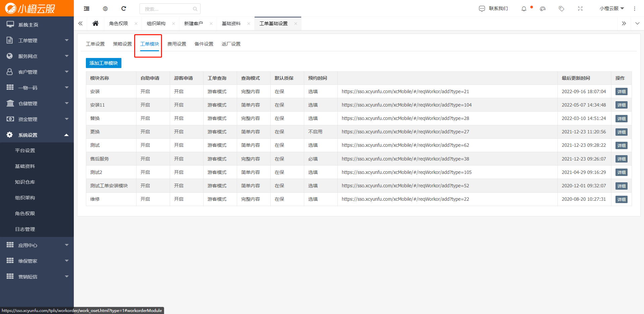The width and height of the screenshot is (644, 314).
Task: Click the 客户管理 person icon
Action: pos(10,72)
